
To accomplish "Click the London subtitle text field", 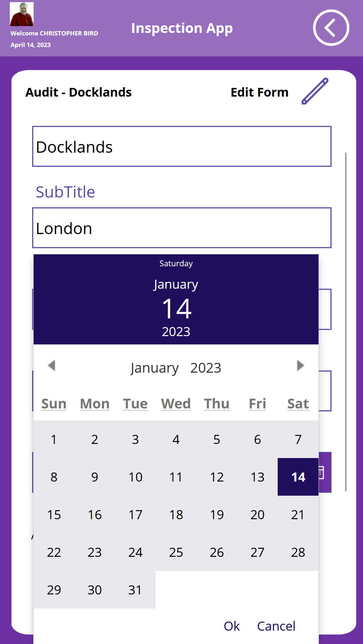I will click(182, 228).
